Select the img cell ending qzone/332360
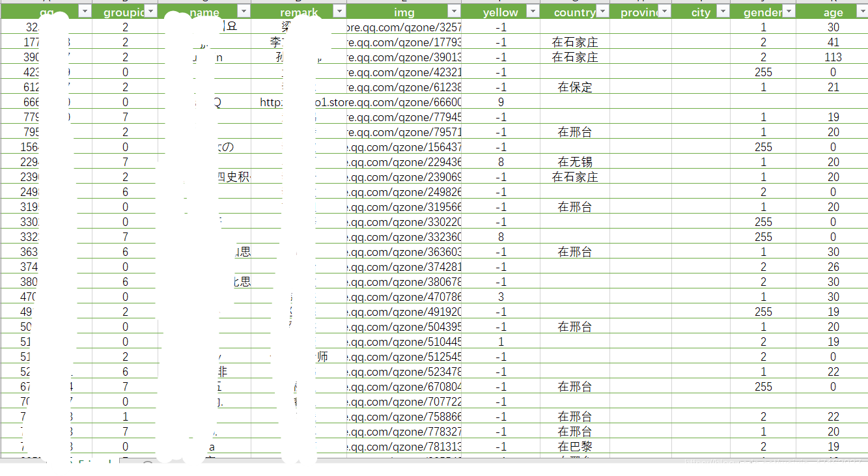 (x=404, y=237)
